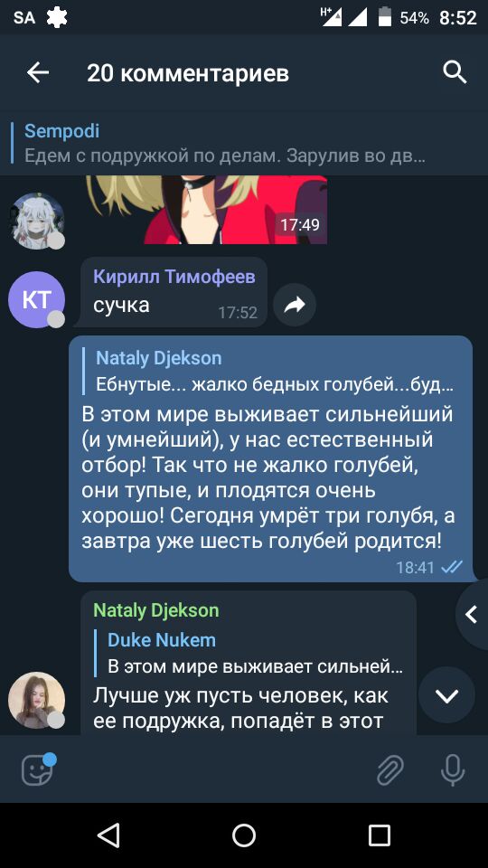This screenshot has height=868, width=488.
Task: Tap the microphone voice message icon
Action: click(x=452, y=769)
